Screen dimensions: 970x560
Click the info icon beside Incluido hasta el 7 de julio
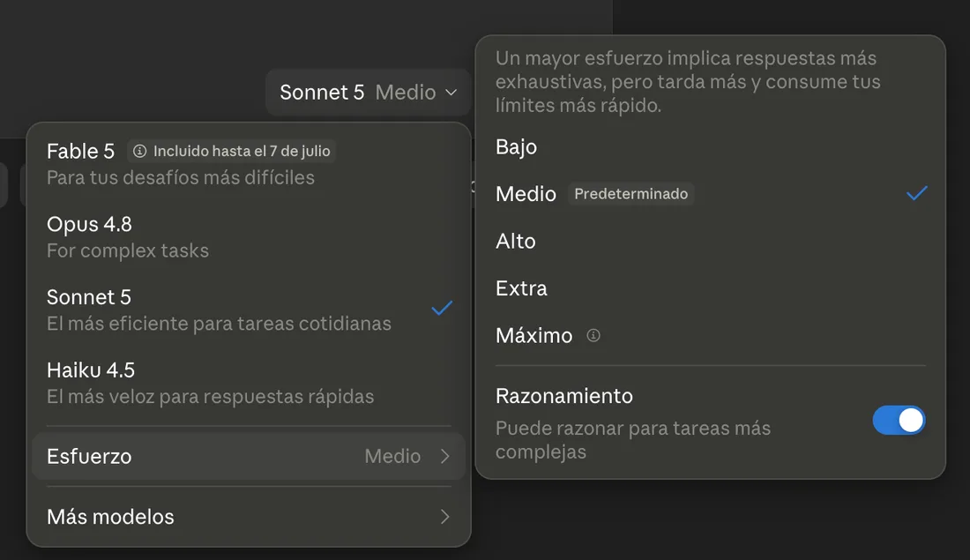pos(140,151)
